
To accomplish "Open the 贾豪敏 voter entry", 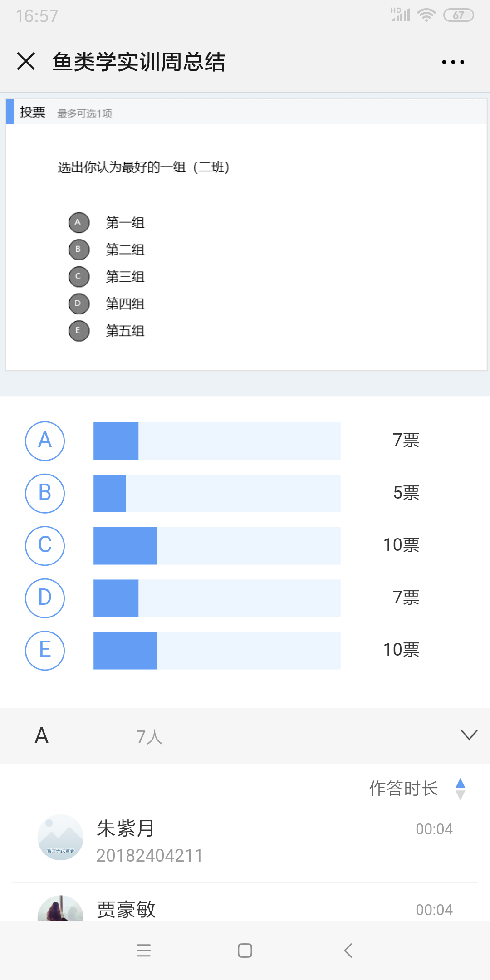I will tap(126, 909).
